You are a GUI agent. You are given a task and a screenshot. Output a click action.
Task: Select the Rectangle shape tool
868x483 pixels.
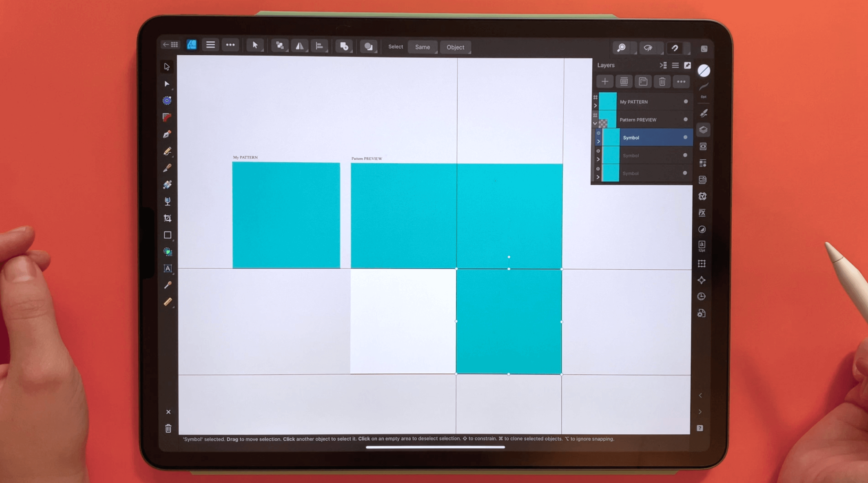(x=167, y=235)
